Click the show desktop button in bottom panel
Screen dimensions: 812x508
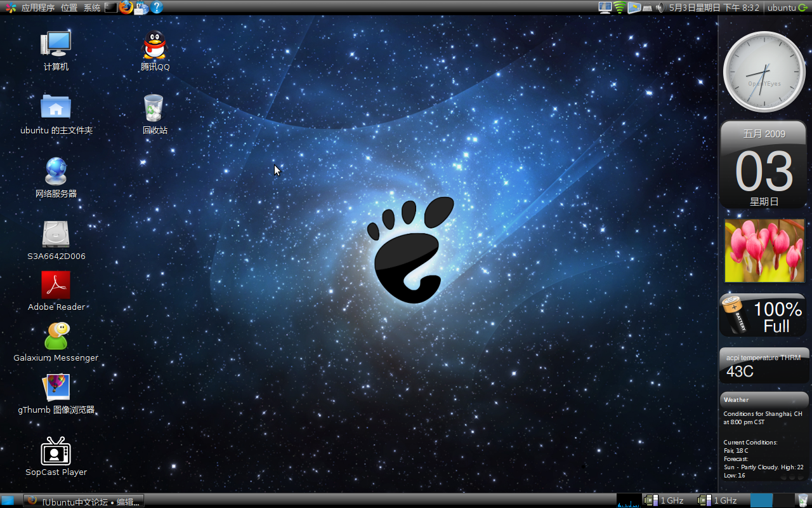point(8,500)
